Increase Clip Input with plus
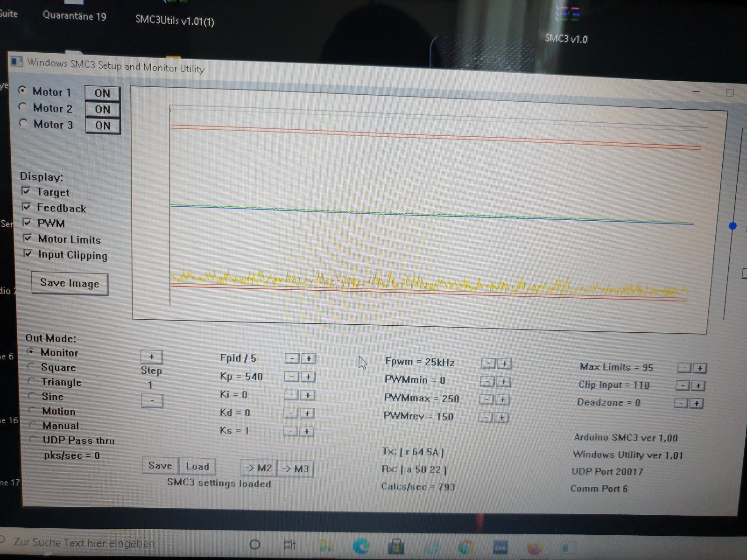Image resolution: width=747 pixels, height=560 pixels. (698, 386)
